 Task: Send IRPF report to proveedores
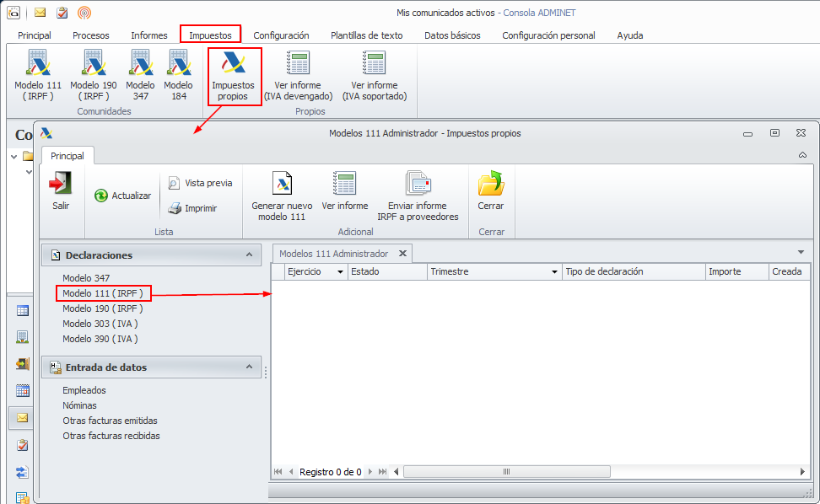coord(418,196)
